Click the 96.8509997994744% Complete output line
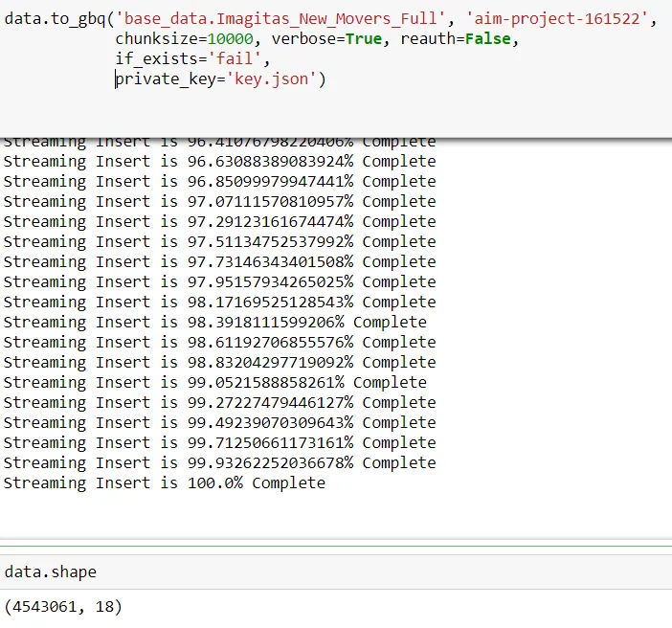The height and width of the screenshot is (628, 672). tap(220, 181)
